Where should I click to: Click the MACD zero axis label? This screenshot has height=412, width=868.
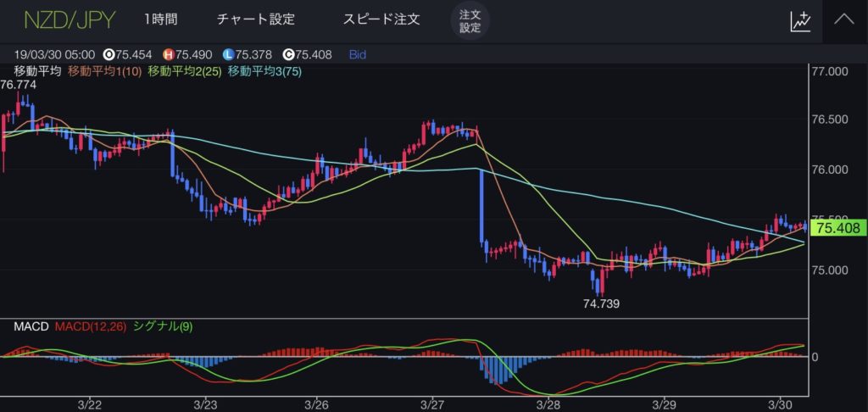815,357
